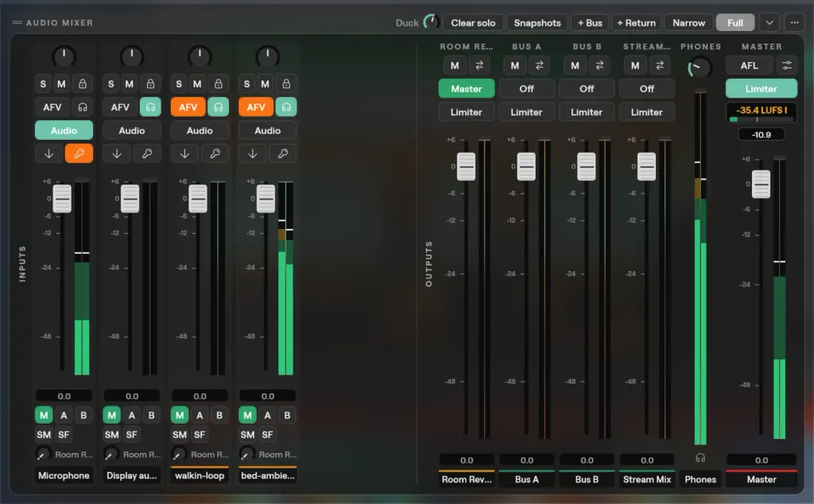
Task: Lock the Microphone channel
Action: pos(83,83)
